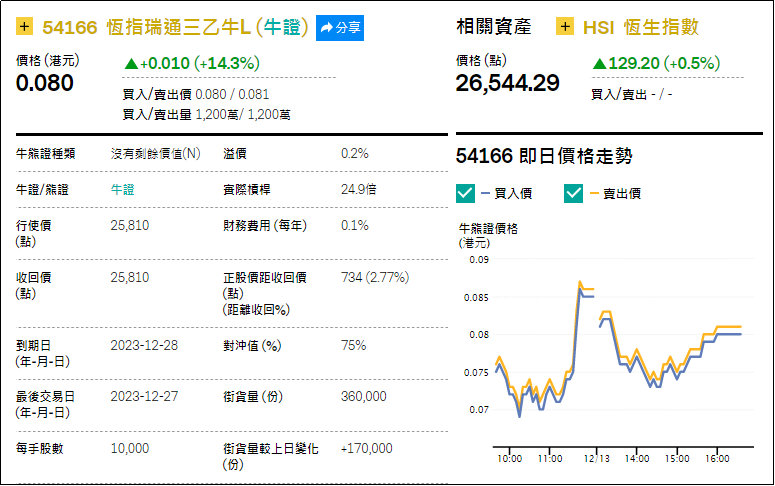Click the HSI price 26,544.29
775x486 pixels.
click(x=508, y=83)
